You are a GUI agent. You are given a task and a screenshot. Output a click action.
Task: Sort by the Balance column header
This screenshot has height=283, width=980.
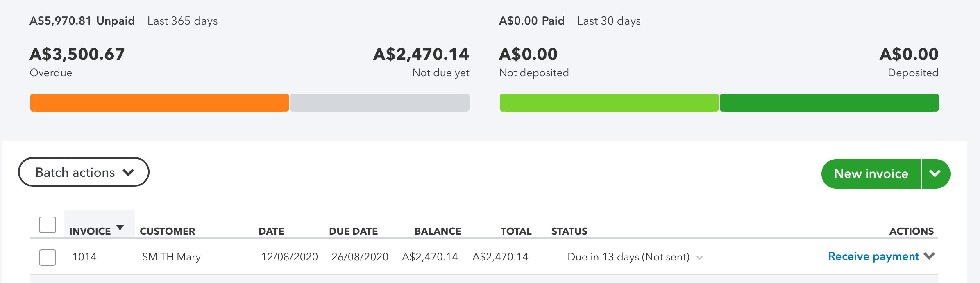438,231
